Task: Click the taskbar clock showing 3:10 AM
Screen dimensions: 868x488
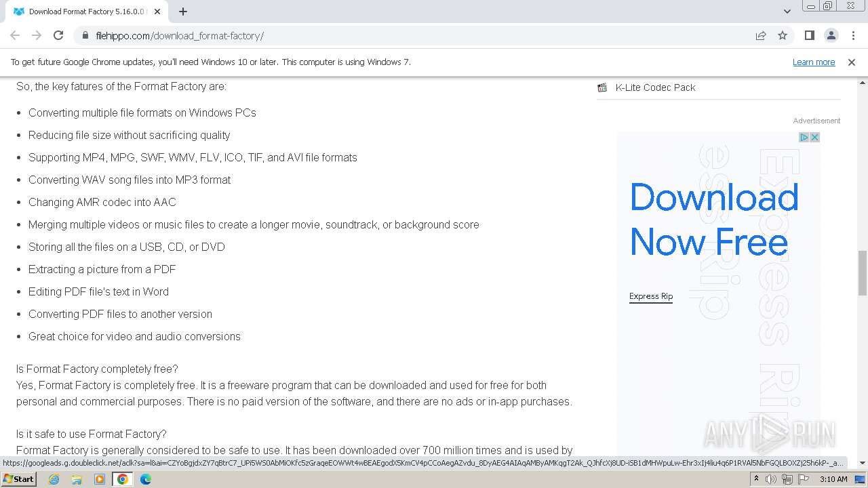Action: pyautogui.click(x=833, y=479)
